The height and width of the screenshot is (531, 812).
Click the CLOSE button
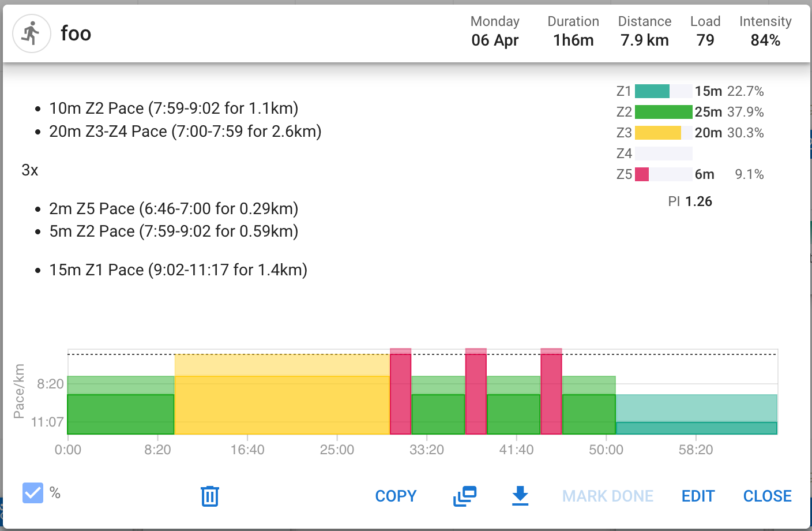click(x=767, y=496)
